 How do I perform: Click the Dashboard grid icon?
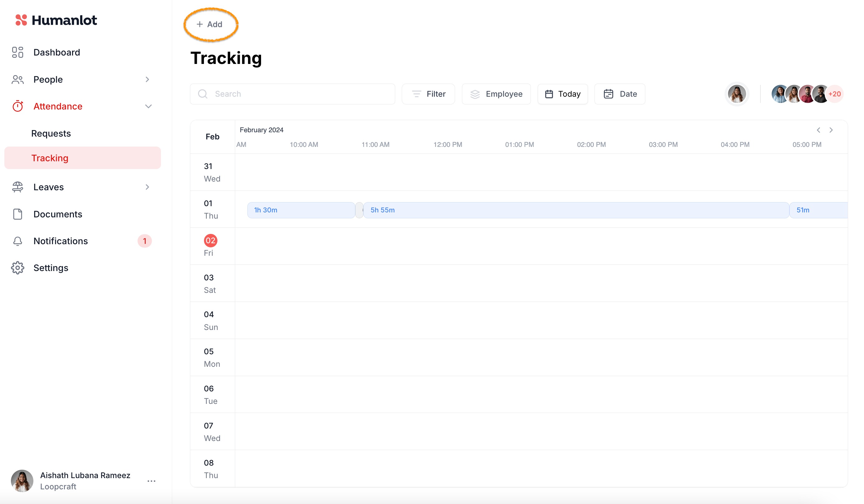17,52
